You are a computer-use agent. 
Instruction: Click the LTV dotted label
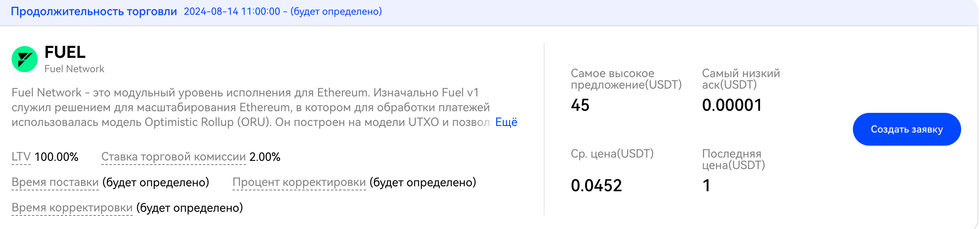21,157
